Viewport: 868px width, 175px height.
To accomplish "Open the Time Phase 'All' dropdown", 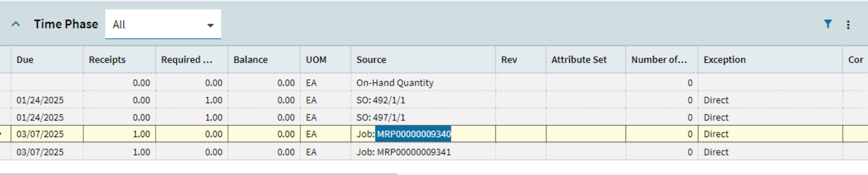I will 163,25.
